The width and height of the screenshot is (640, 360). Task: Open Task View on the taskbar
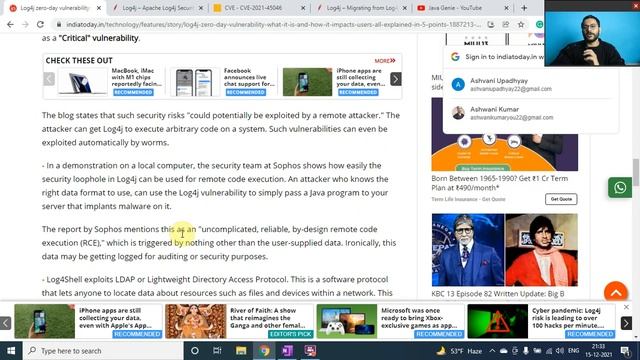pyautogui.click(x=217, y=351)
